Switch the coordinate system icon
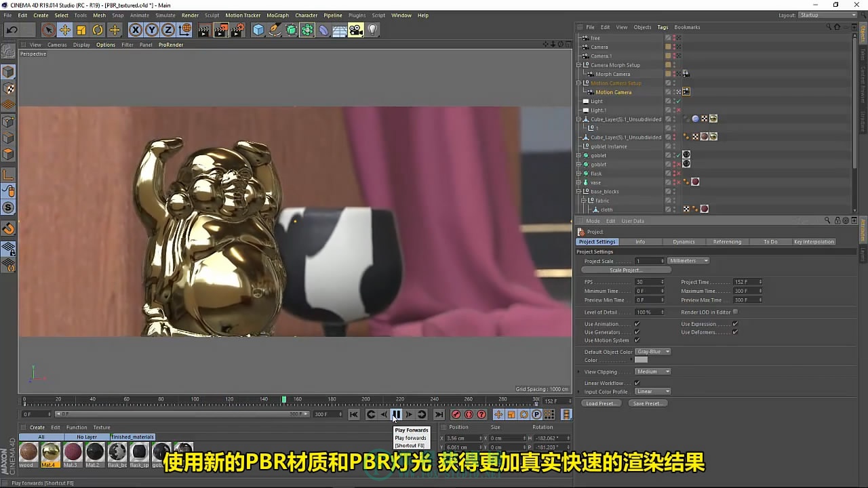Viewport: 868px width, 488px height. [185, 30]
